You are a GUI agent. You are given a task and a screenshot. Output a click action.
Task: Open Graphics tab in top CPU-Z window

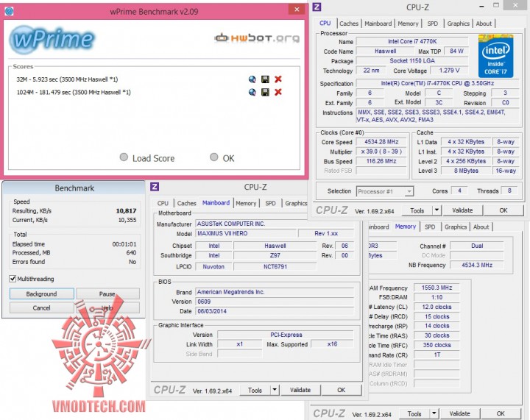(459, 24)
